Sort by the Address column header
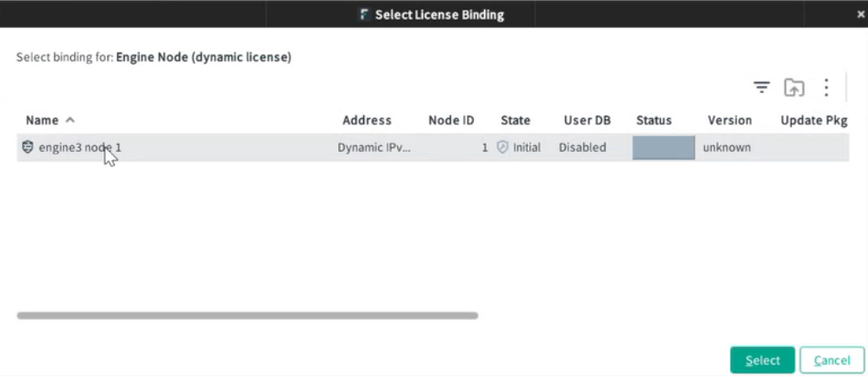Viewport: 868px width, 377px height. [367, 120]
